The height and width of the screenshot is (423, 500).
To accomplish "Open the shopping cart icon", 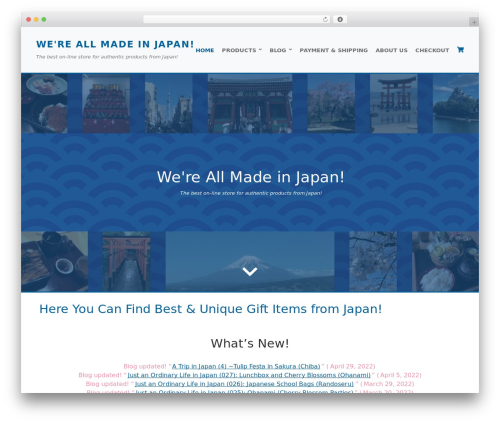I will (x=460, y=50).
